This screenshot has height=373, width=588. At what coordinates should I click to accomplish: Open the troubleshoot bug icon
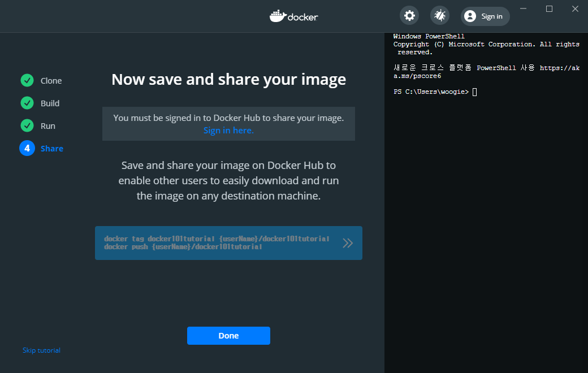tap(439, 16)
